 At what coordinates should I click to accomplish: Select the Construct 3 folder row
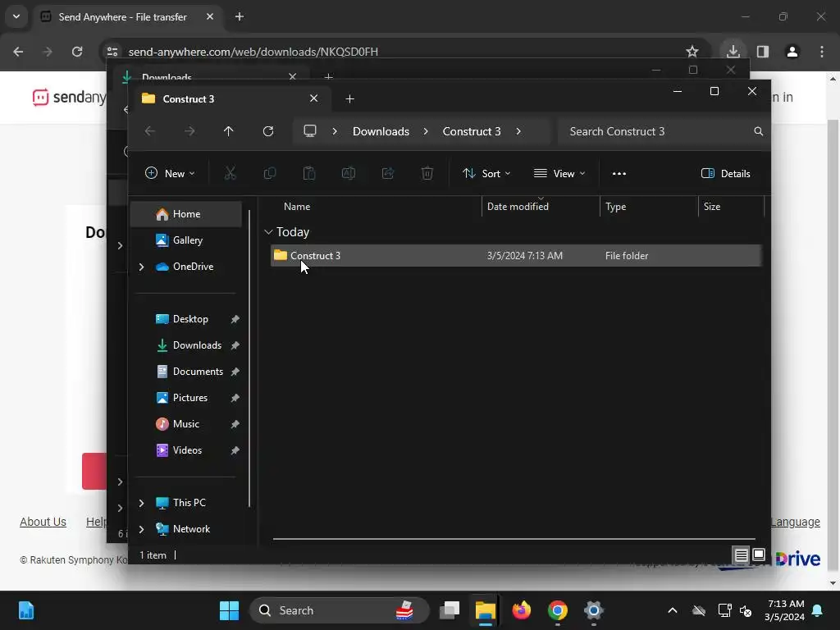516,256
